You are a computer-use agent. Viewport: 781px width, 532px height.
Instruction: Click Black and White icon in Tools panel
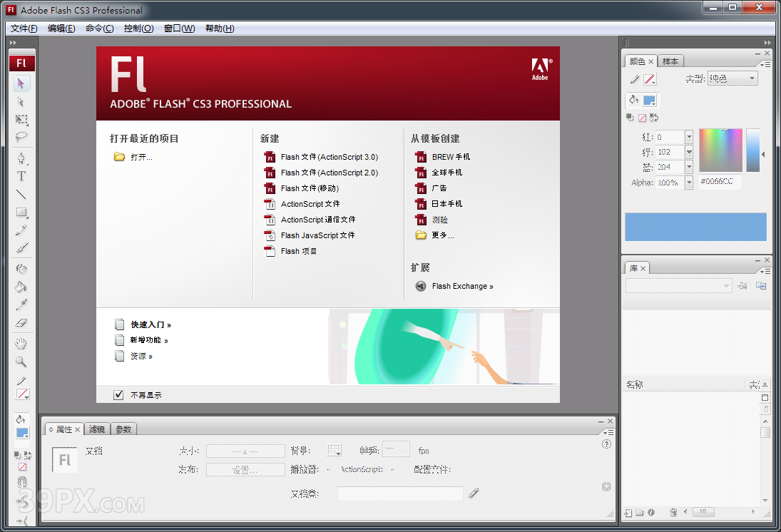[x=17, y=455]
